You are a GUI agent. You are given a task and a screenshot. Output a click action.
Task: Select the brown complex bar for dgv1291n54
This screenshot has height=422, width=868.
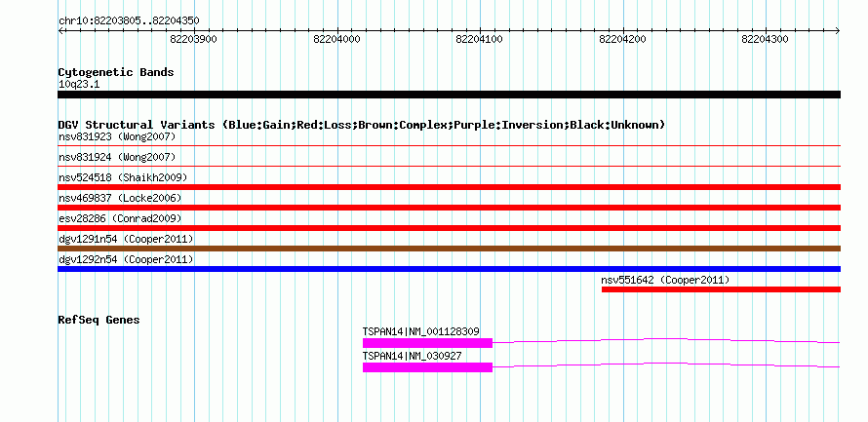(449, 249)
